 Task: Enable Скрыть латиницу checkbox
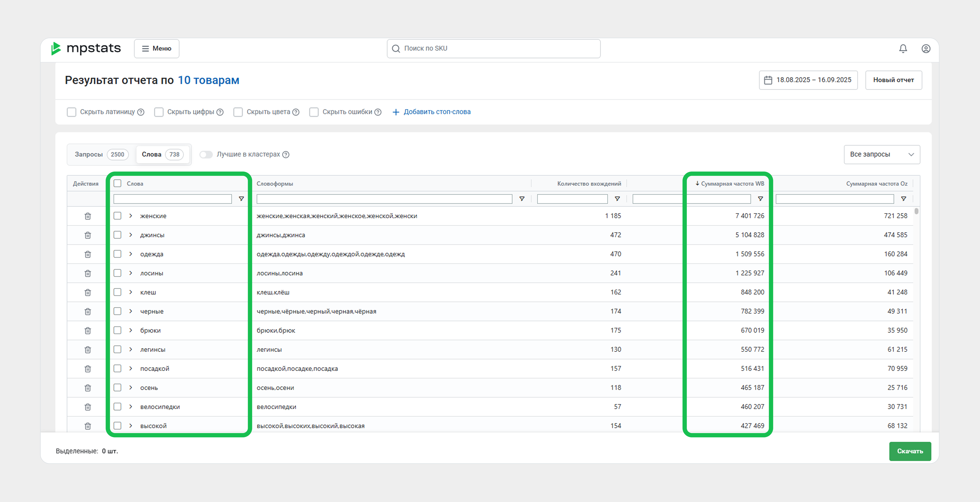pyautogui.click(x=72, y=112)
